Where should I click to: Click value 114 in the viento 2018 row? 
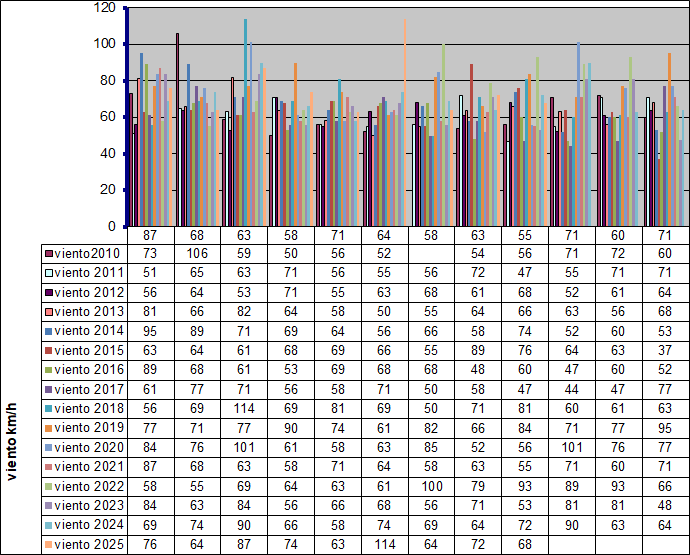click(x=245, y=408)
